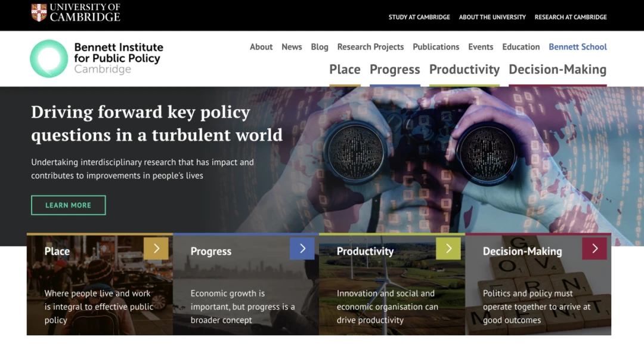Screen dimensions: 644x349
Task: Click the Learn More button
Action: click(68, 205)
